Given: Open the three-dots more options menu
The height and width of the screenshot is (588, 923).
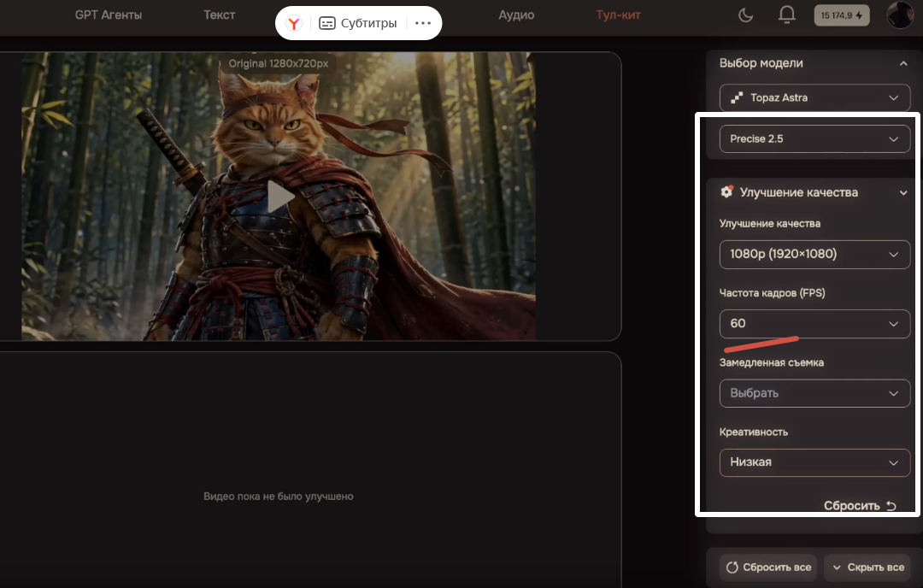Looking at the screenshot, I should point(423,23).
